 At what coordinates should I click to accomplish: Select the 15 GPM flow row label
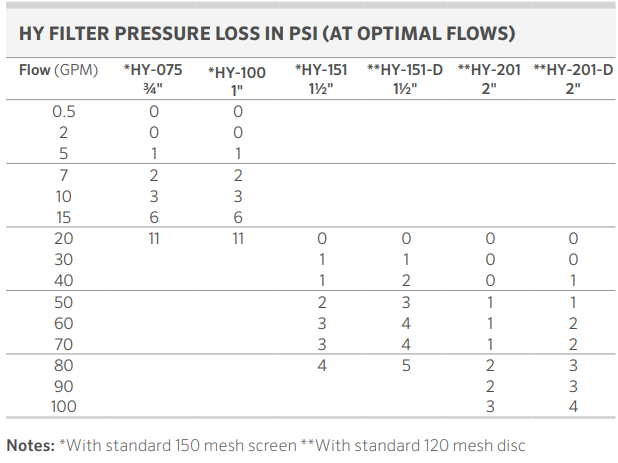[x=64, y=216]
